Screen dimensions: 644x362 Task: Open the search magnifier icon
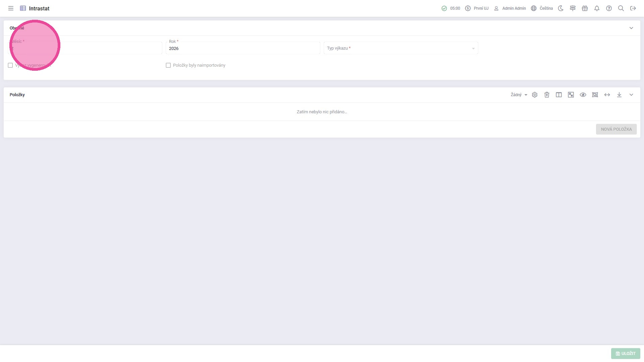click(x=621, y=8)
